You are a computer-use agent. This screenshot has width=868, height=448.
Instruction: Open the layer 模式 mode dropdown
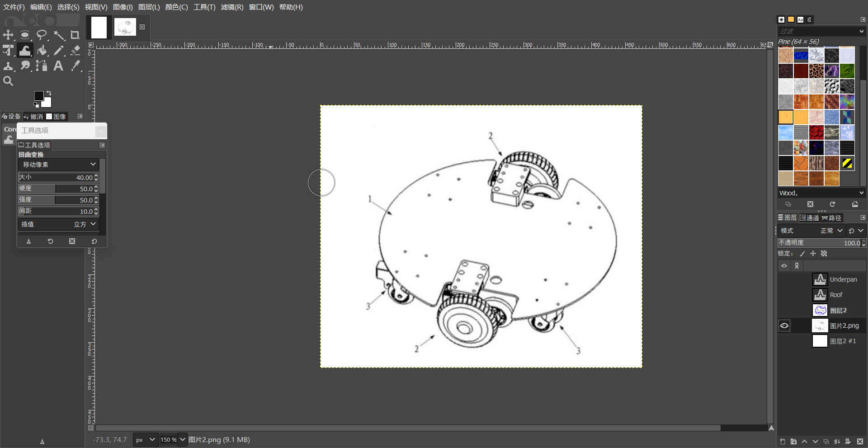click(811, 231)
